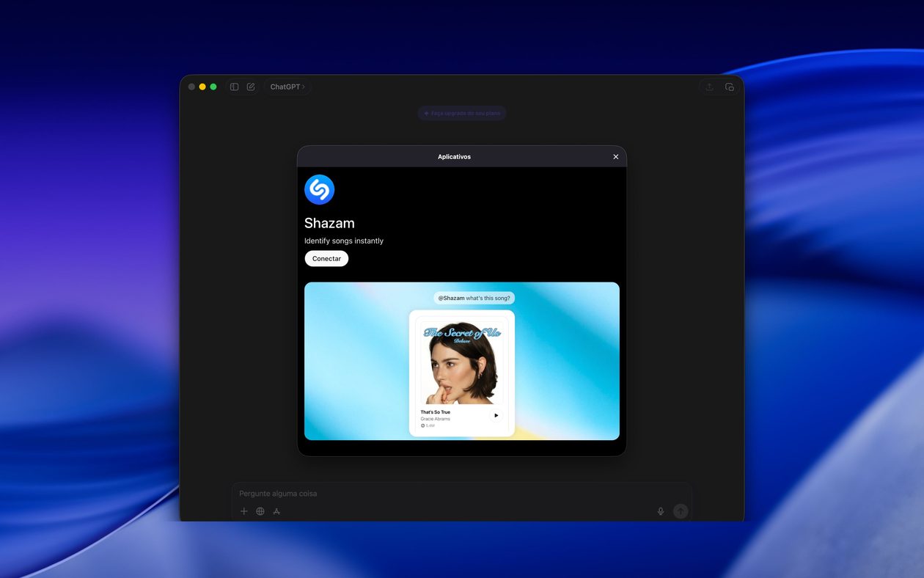Select the Aplicativos dialog header
Image resolution: width=924 pixels, height=578 pixels.
point(455,156)
